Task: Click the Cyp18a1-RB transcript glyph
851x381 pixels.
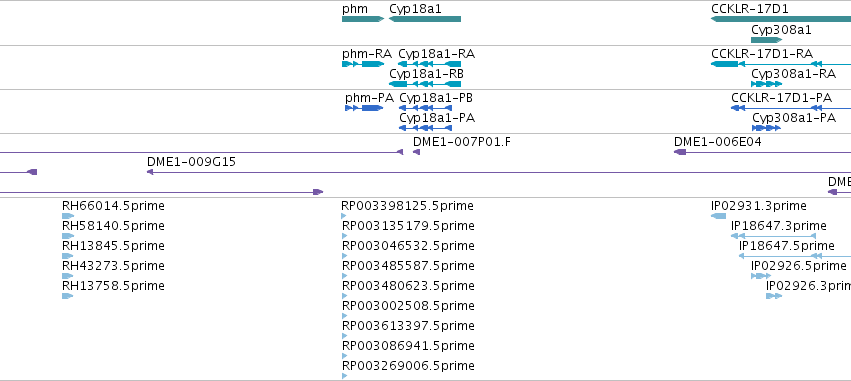Action: pyautogui.click(x=425, y=84)
